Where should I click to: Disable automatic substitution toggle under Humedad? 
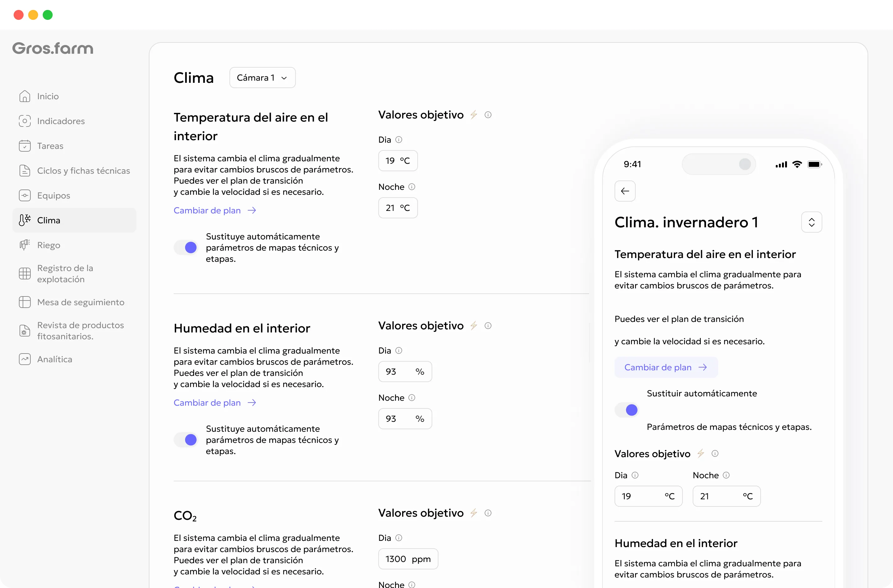(186, 440)
